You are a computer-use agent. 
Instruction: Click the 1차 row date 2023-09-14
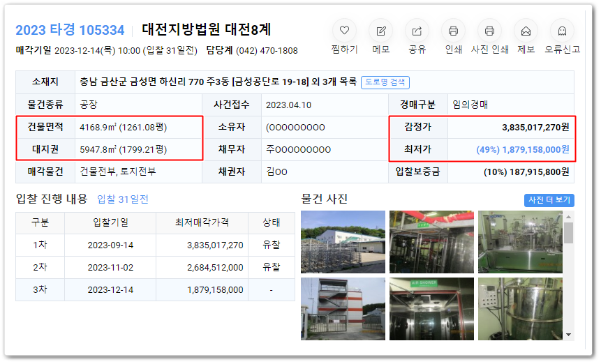pyautogui.click(x=110, y=245)
